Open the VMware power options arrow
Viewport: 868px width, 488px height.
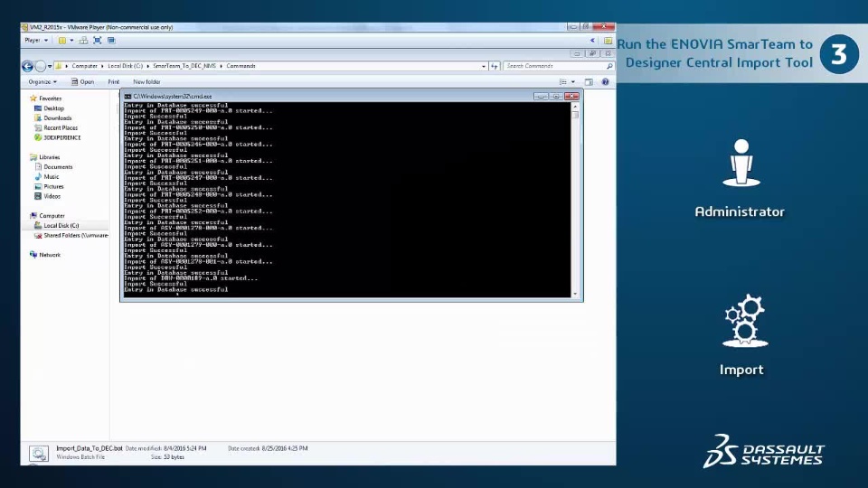coord(71,41)
